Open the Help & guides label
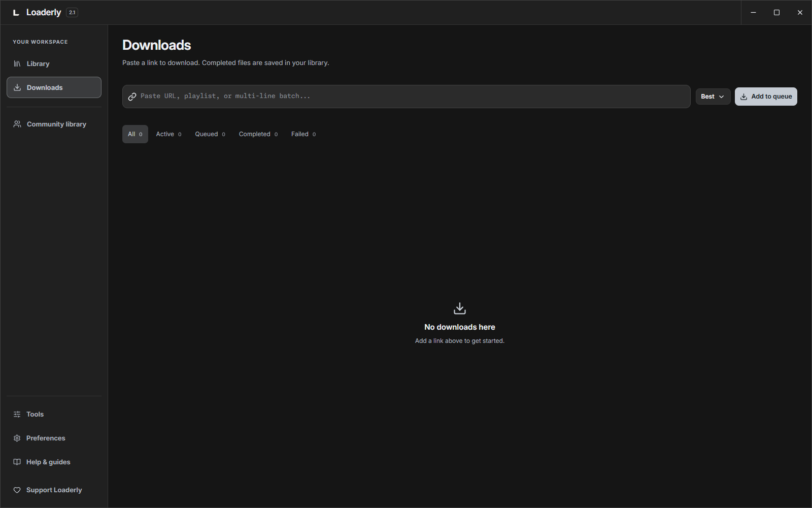Image resolution: width=812 pixels, height=508 pixels. (48, 462)
